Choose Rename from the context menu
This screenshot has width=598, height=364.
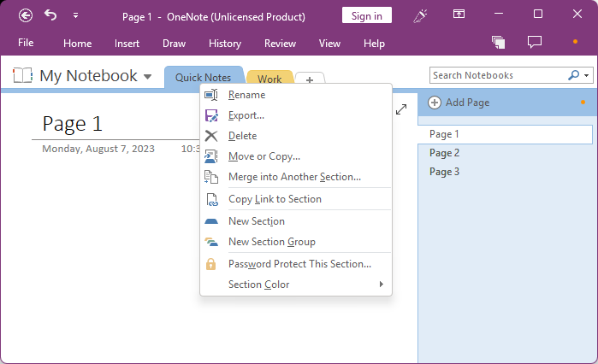click(x=296, y=95)
